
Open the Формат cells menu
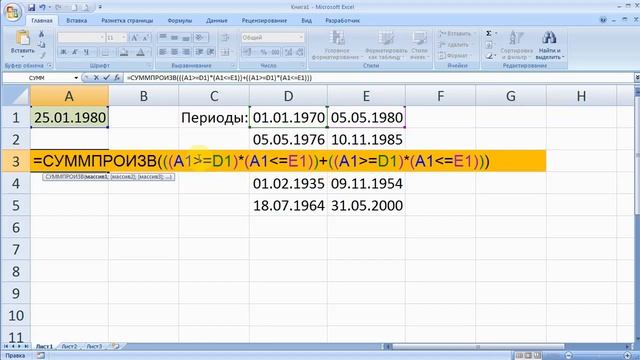pos(454,56)
